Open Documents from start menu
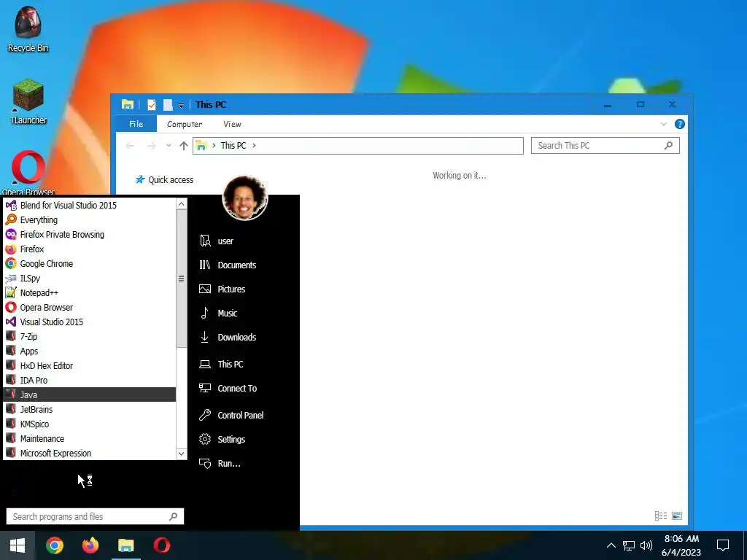The width and height of the screenshot is (747, 560). (x=245, y=265)
